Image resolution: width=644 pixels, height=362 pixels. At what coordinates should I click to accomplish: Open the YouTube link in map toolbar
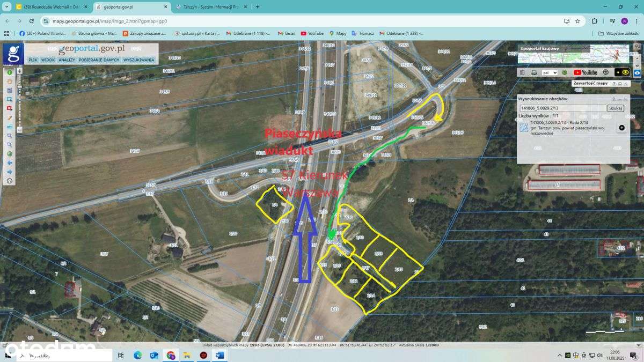(586, 72)
